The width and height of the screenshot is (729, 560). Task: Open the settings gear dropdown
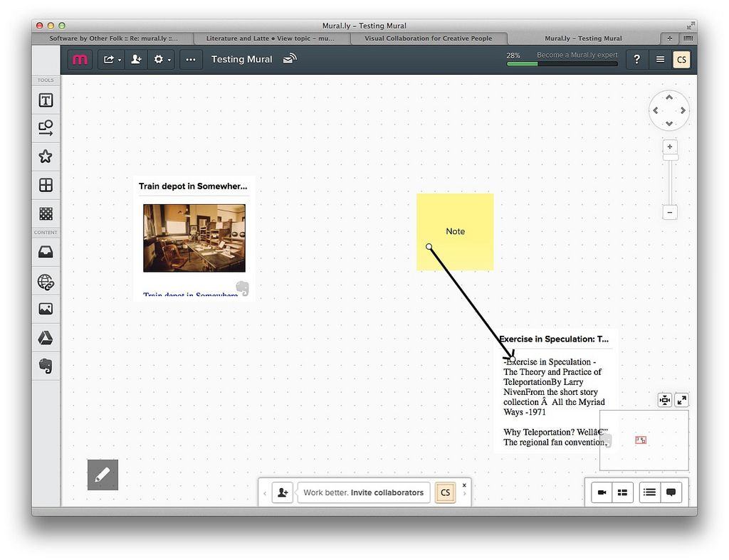[x=162, y=60]
